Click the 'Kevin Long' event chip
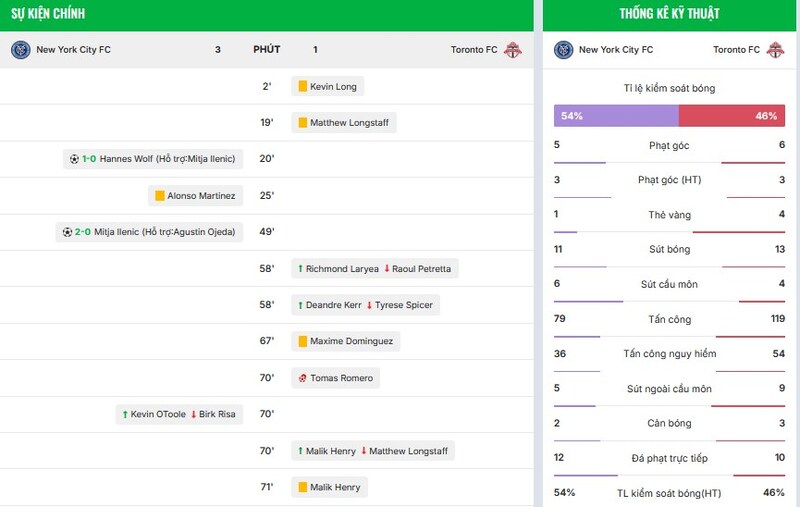The height and width of the screenshot is (507, 800). pyautogui.click(x=328, y=86)
